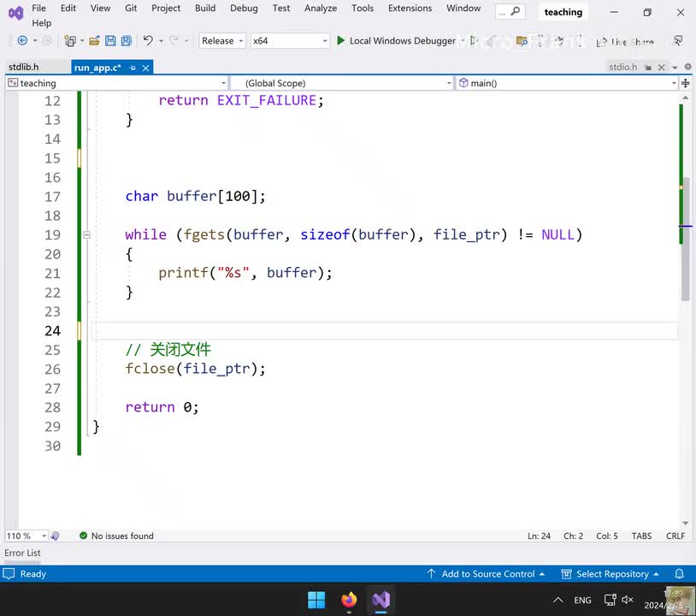Click the scrollbar down arrow in the editor
Screen dimensions: 696x616
tap(686, 524)
